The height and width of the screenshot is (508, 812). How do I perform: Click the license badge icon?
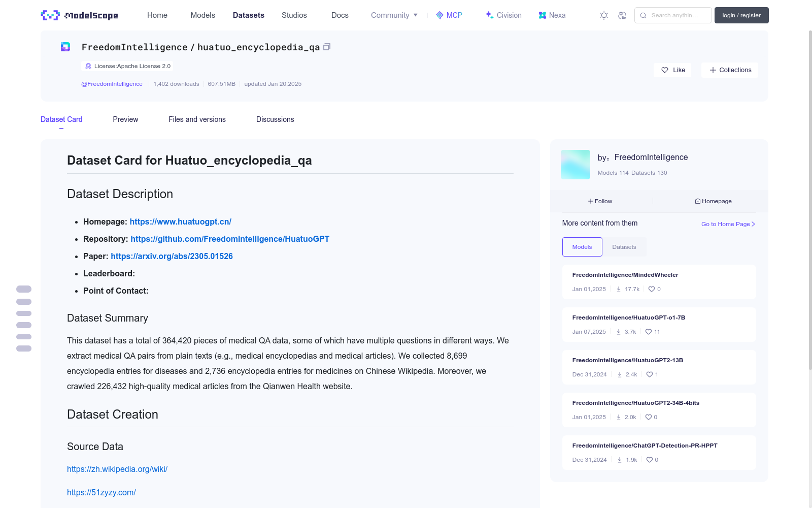88,66
